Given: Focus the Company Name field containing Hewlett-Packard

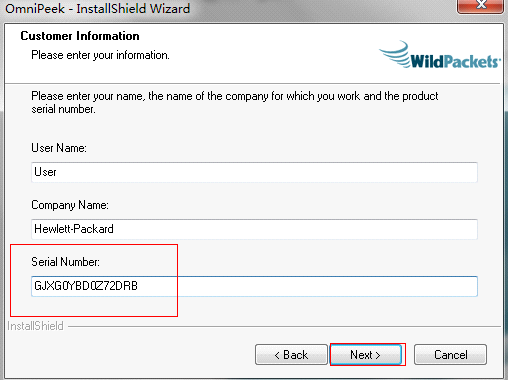Looking at the screenshot, I should click(x=254, y=229).
